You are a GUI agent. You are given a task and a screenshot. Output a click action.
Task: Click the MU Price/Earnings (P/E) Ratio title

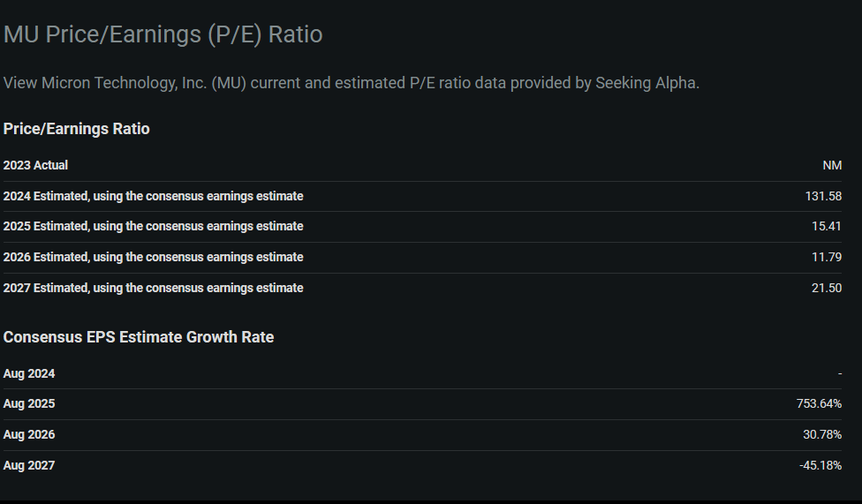click(x=163, y=34)
